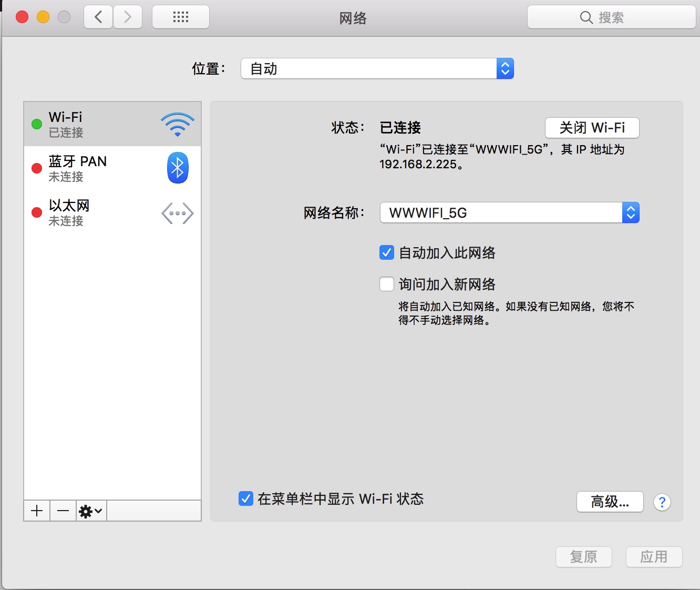Click the Wi-Fi signal icon in sidebar

click(178, 125)
